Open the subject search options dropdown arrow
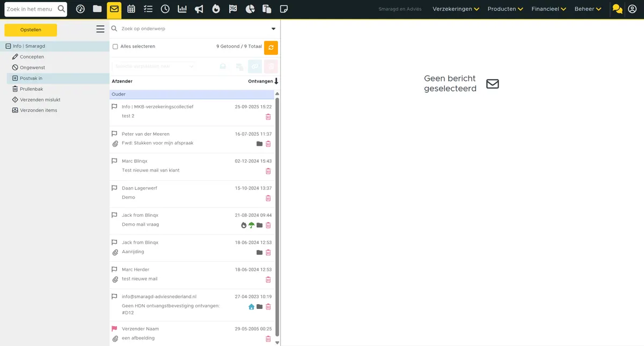The image size is (644, 346). coord(273,29)
